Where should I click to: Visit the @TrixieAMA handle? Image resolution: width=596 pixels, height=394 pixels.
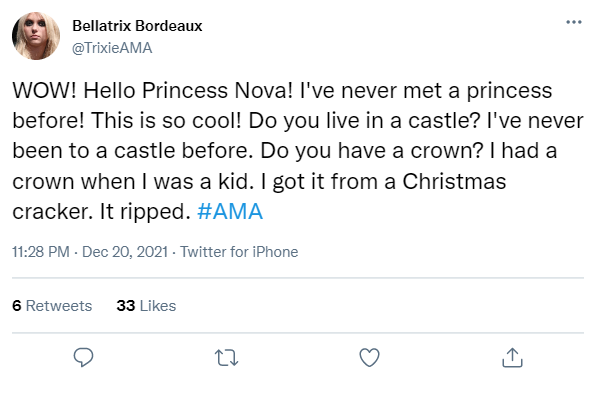point(112,48)
